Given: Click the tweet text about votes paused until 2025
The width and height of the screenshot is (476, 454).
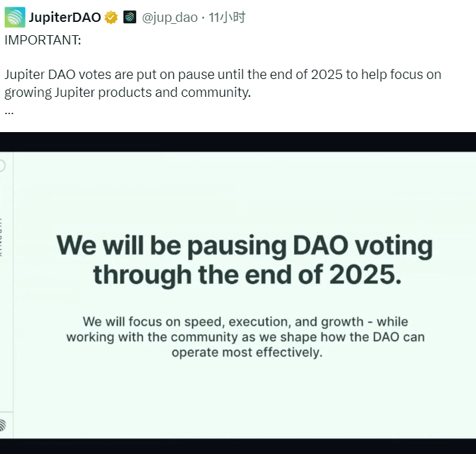Looking at the screenshot, I should [223, 74].
